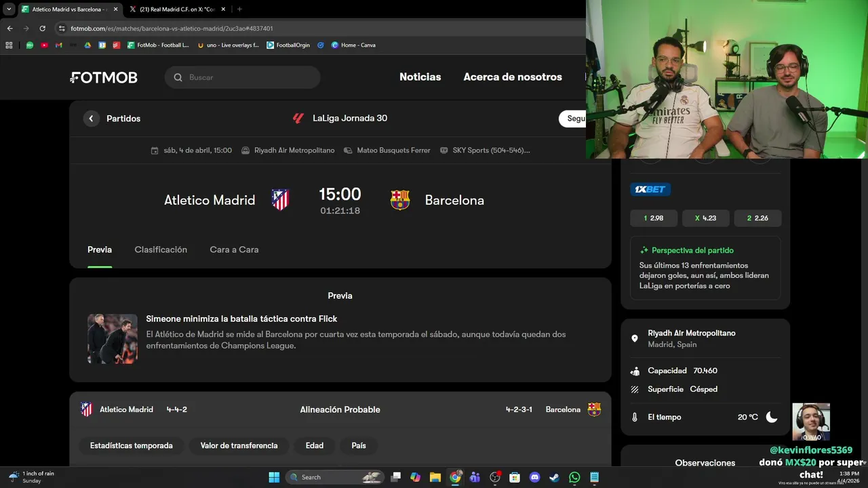Select the Valor de transferencia filter chip

(239, 446)
